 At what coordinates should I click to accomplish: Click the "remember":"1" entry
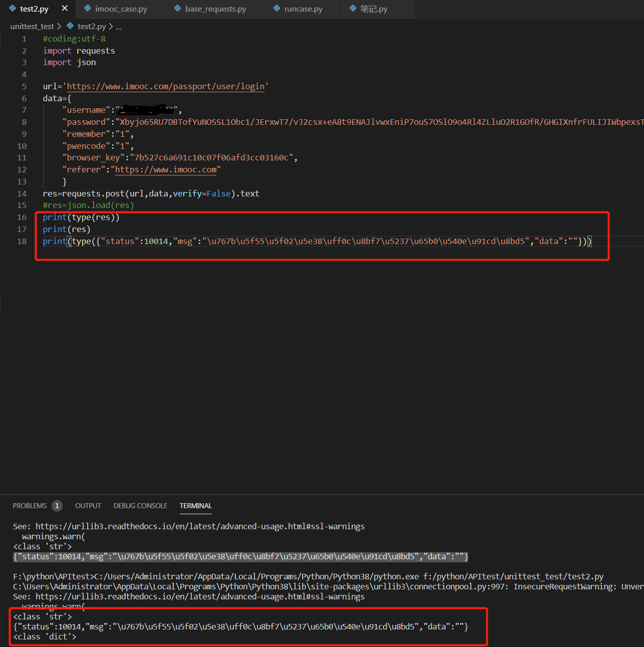pyautogui.click(x=98, y=134)
